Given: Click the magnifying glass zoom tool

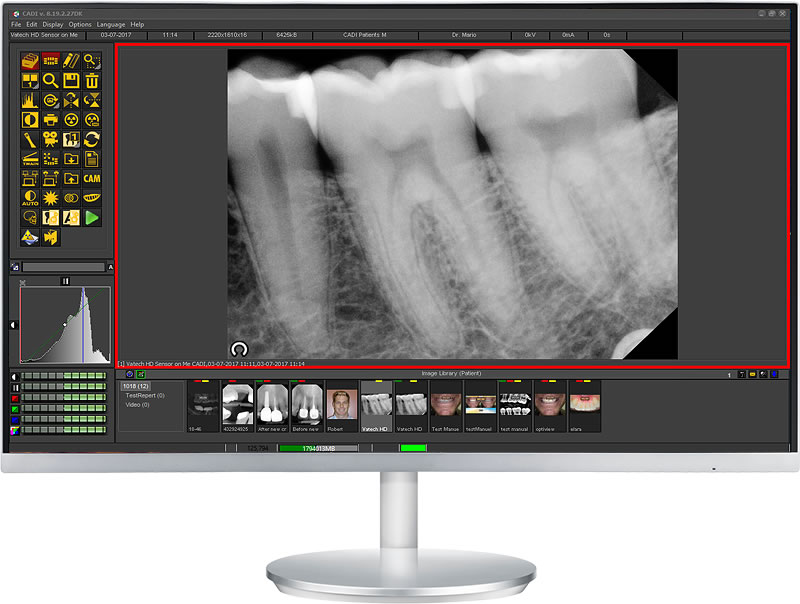Looking at the screenshot, I should 50,80.
